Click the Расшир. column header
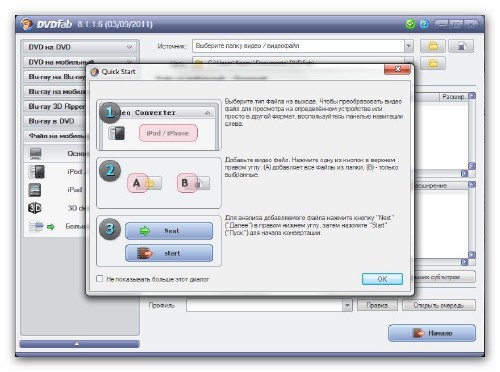 [x=453, y=97]
